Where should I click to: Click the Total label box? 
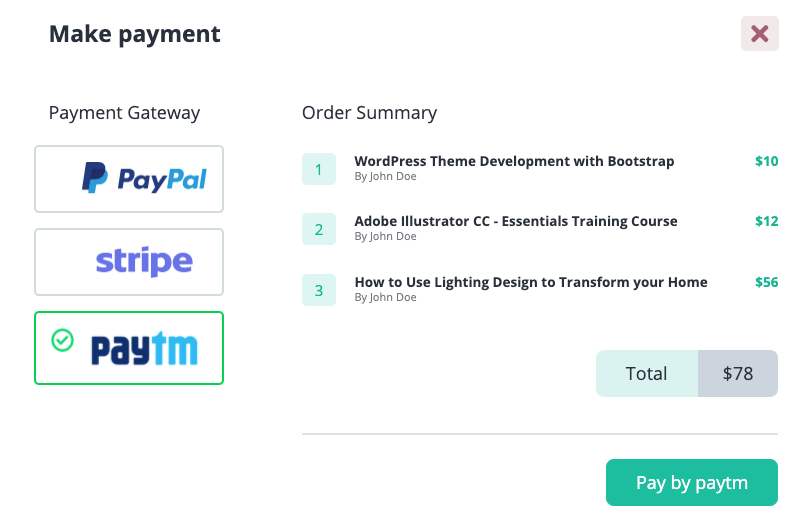[x=646, y=374]
